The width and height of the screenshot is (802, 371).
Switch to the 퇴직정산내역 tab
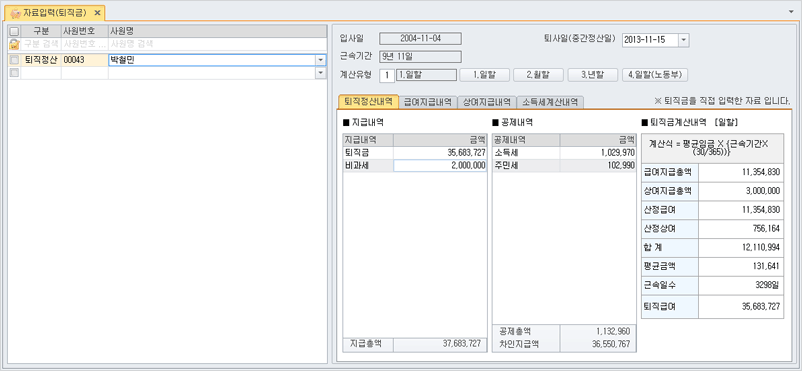[x=368, y=101]
